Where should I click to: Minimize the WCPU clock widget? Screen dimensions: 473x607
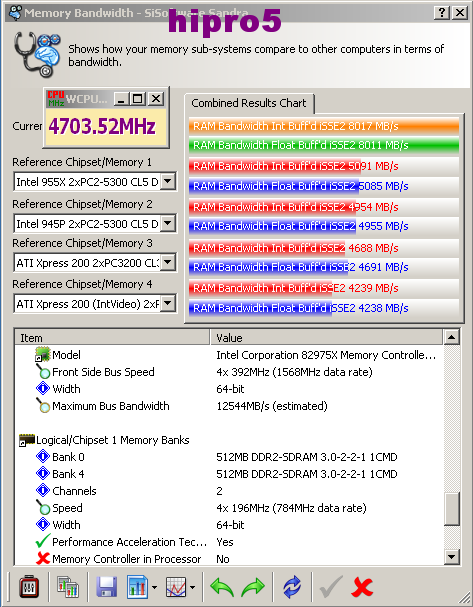(x=121, y=99)
